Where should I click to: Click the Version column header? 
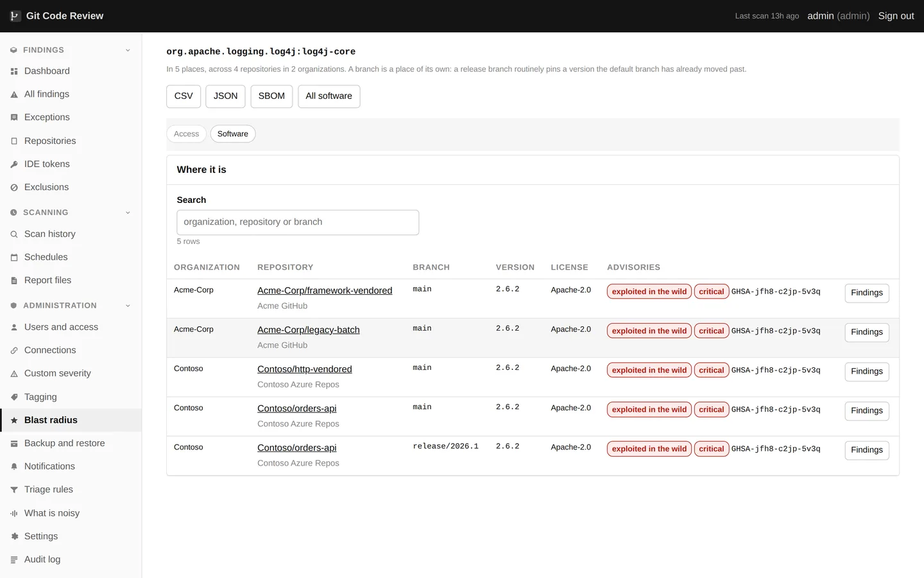coord(515,267)
